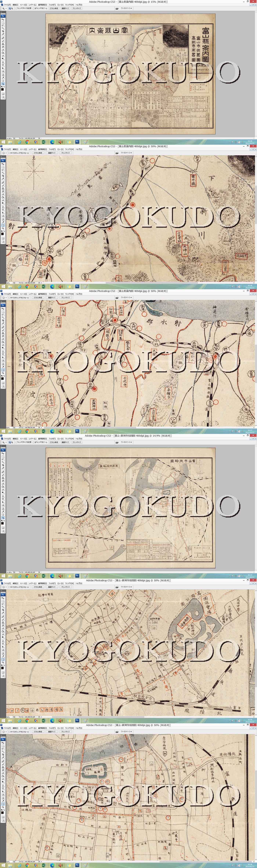Select the Rectangular Marquee tool in the topmost window
Screen dimensions: 257x868
(x=3, y=23)
